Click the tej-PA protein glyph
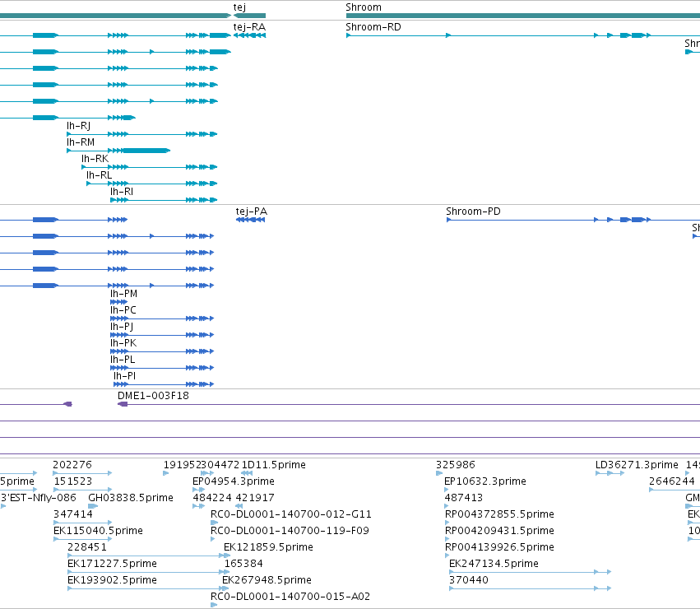Image resolution: width=700 pixels, height=609 pixels. coord(250,220)
